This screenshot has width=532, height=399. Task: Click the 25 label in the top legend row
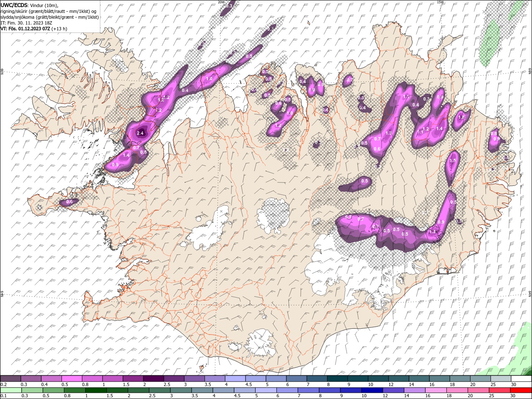(x=494, y=384)
